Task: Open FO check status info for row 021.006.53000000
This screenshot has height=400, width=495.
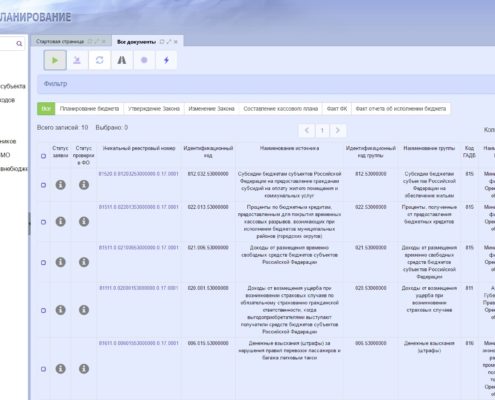Action: pyautogui.click(x=84, y=262)
